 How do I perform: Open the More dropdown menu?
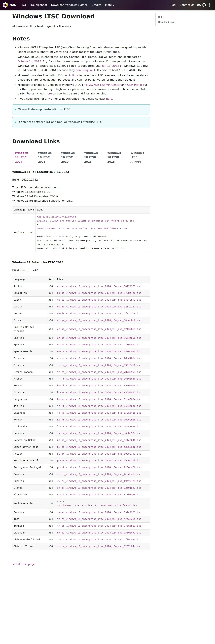110,5
